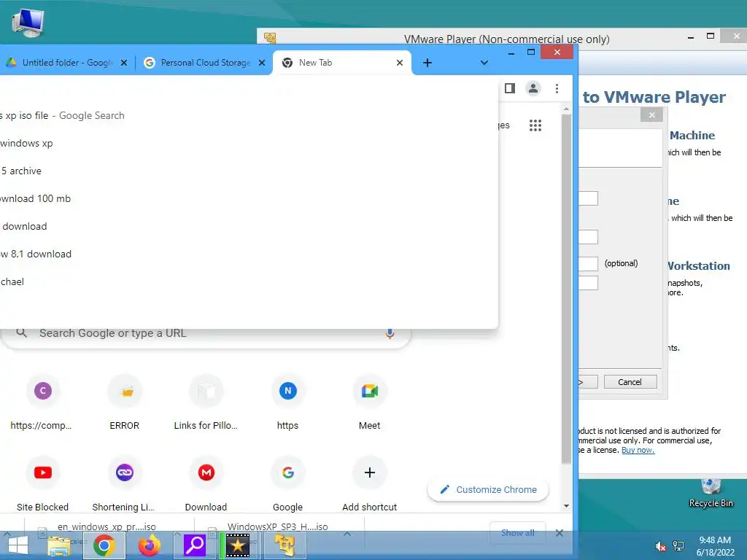Open Chrome profile avatar icon
The height and width of the screenshot is (560, 747).
pyautogui.click(x=533, y=88)
